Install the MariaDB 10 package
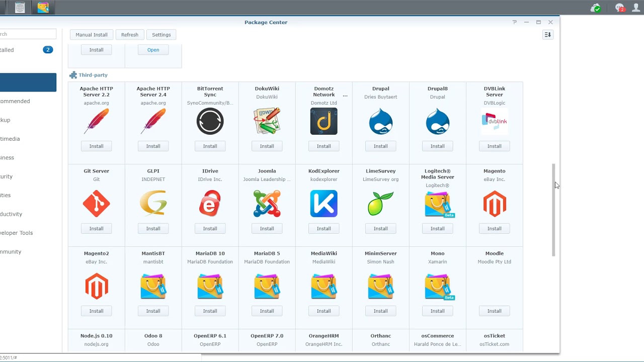The height and width of the screenshot is (362, 644). pyautogui.click(x=210, y=311)
